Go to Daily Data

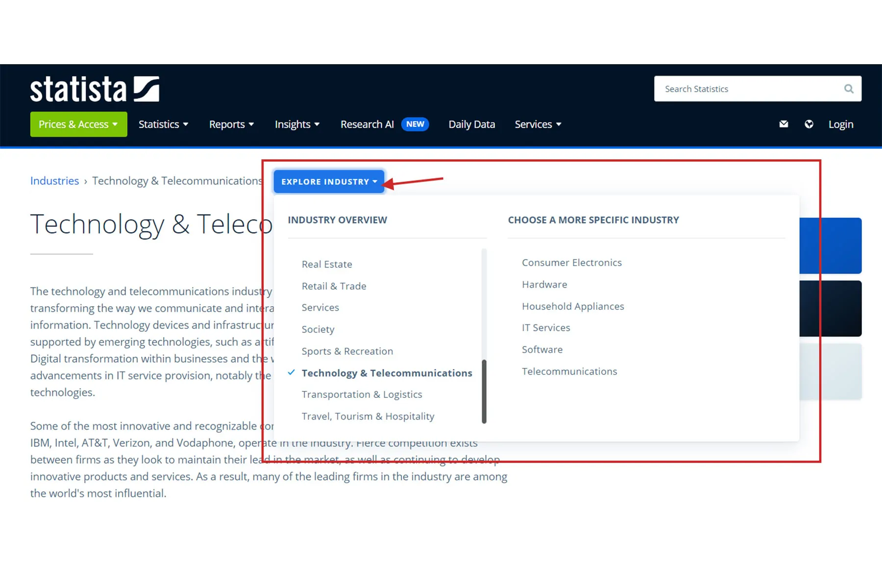[471, 124]
